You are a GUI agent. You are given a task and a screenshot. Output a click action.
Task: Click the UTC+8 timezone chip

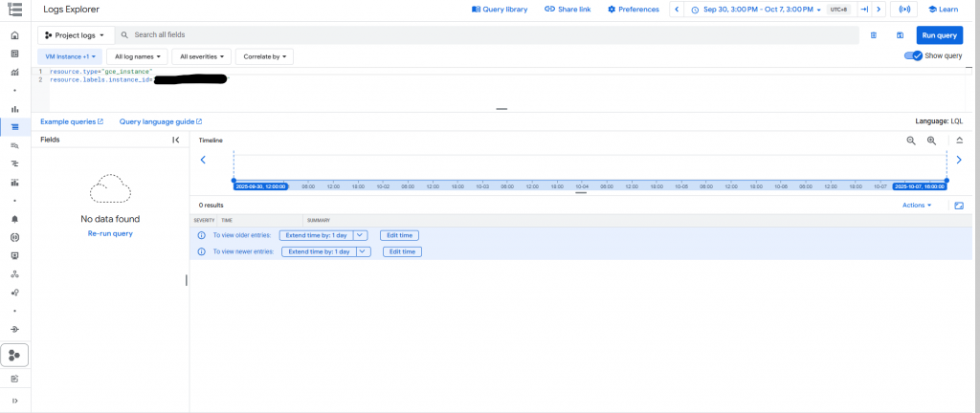point(836,10)
